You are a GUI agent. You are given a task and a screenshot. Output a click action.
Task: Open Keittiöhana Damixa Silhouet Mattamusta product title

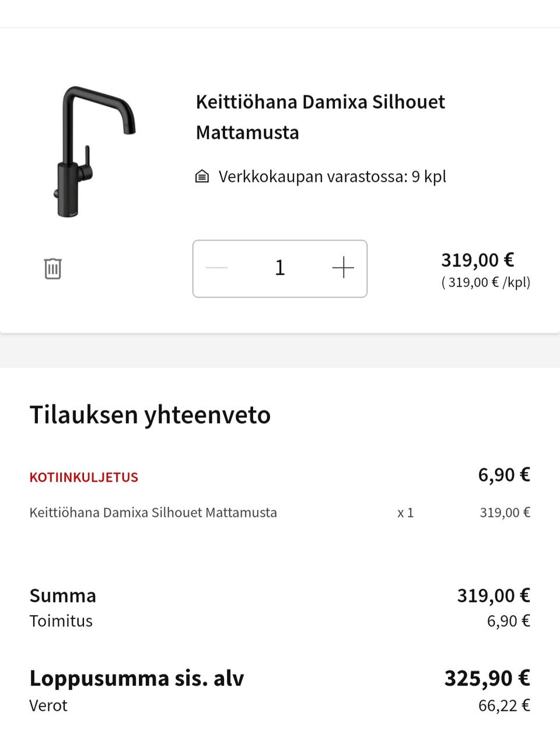[x=320, y=117]
